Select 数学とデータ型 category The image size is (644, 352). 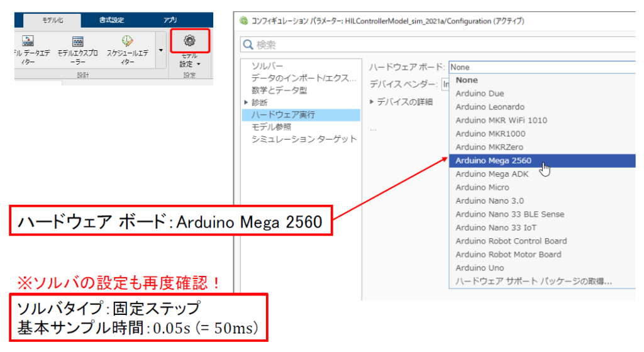[279, 91]
